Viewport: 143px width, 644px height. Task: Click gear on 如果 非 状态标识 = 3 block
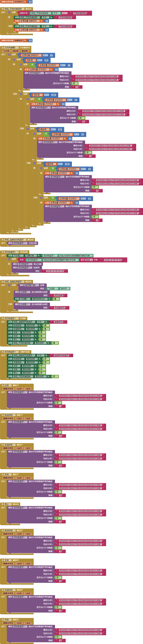35,134
